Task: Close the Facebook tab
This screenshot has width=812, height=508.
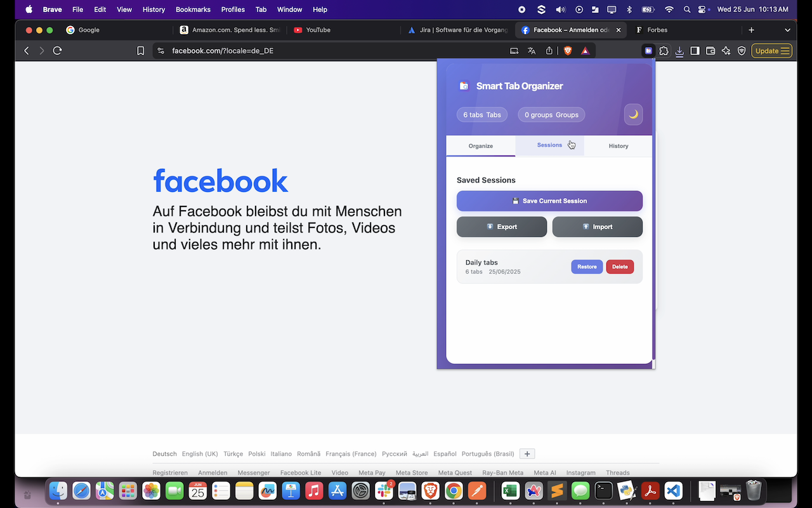Action: [619, 30]
